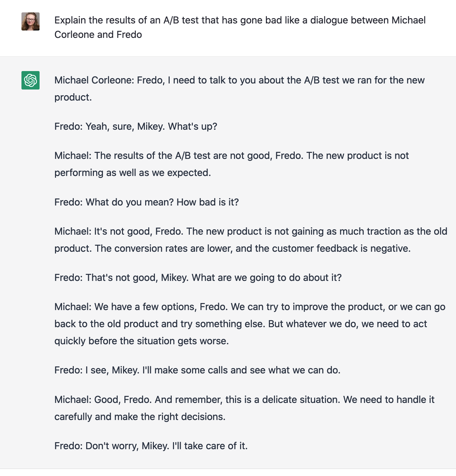
Task: Click the paragraph starting 'The results of the A/B test'
Action: [x=231, y=164]
